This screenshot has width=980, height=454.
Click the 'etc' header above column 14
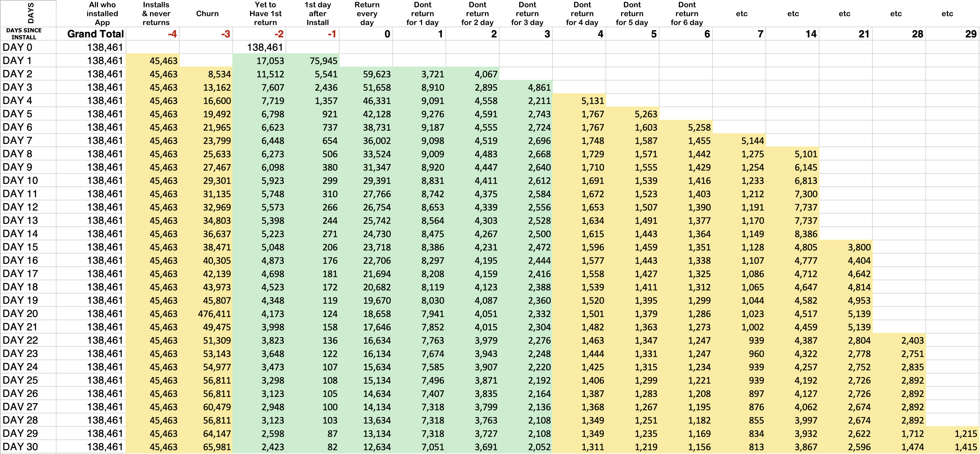point(793,14)
